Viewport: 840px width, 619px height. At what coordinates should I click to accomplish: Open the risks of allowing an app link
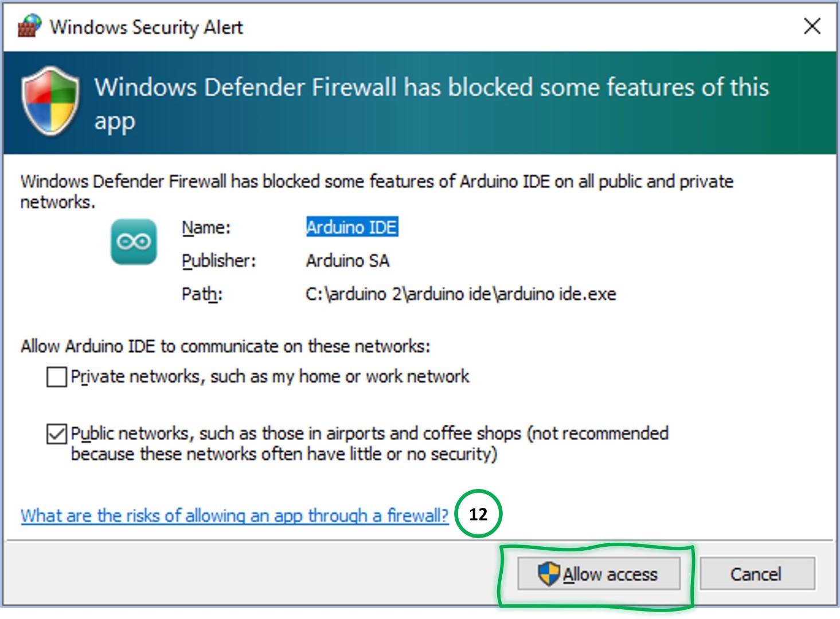(235, 515)
